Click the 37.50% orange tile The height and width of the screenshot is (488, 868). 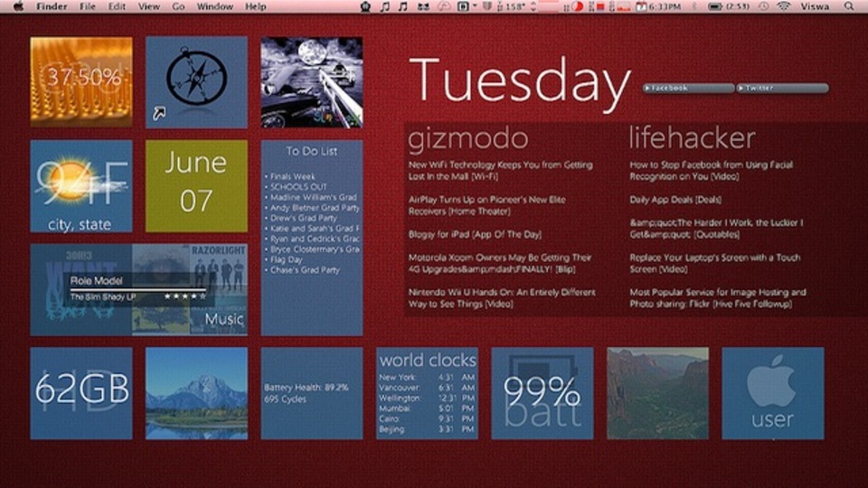pyautogui.click(x=81, y=82)
